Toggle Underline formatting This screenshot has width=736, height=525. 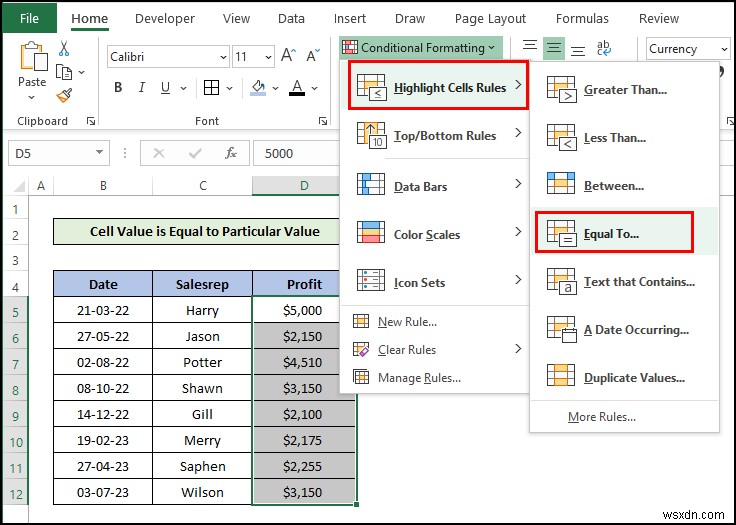click(165, 88)
